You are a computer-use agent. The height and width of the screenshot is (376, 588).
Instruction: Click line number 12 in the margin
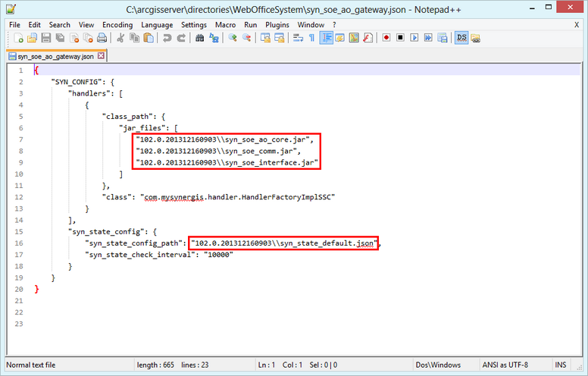coord(19,197)
